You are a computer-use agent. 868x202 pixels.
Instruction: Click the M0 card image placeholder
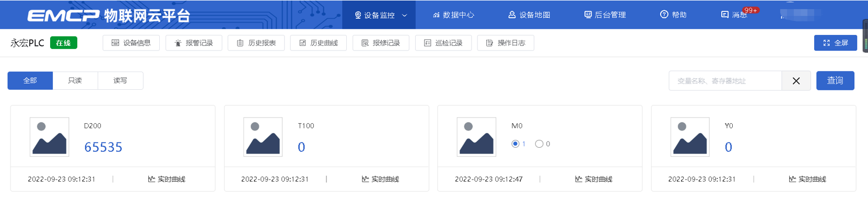coord(476,137)
